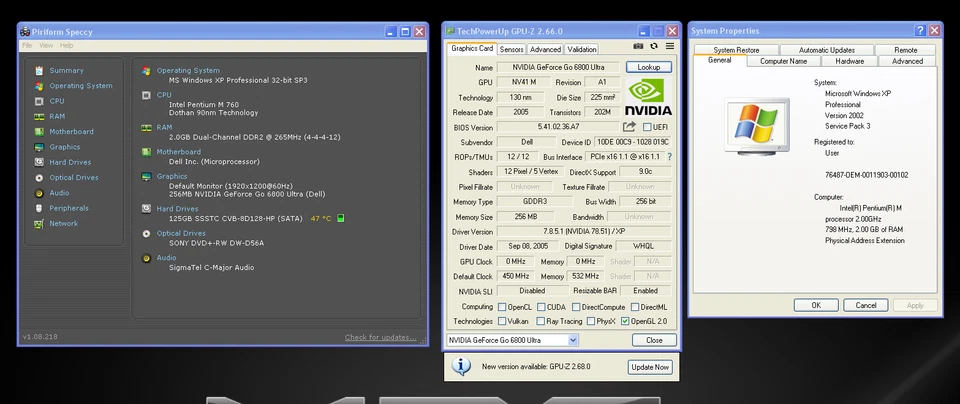Select the RAM icon in Speccy sidebar
This screenshot has width=960, height=404.
tap(39, 116)
